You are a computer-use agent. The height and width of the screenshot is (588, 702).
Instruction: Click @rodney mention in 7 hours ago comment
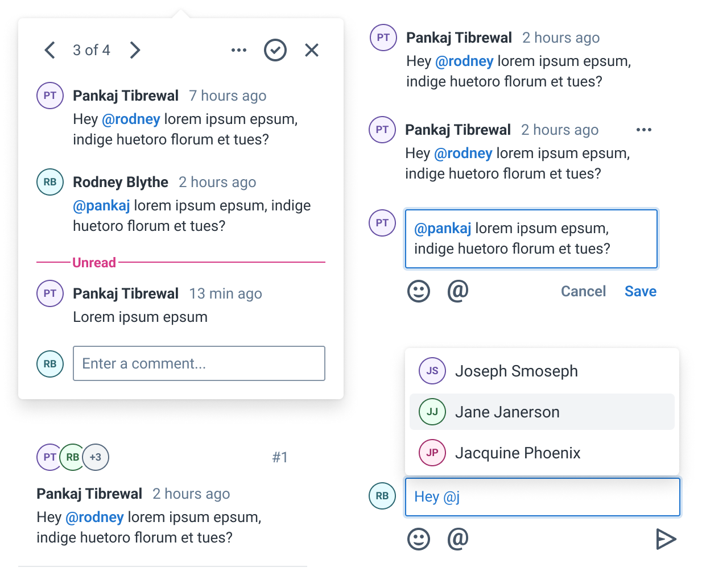point(131,119)
